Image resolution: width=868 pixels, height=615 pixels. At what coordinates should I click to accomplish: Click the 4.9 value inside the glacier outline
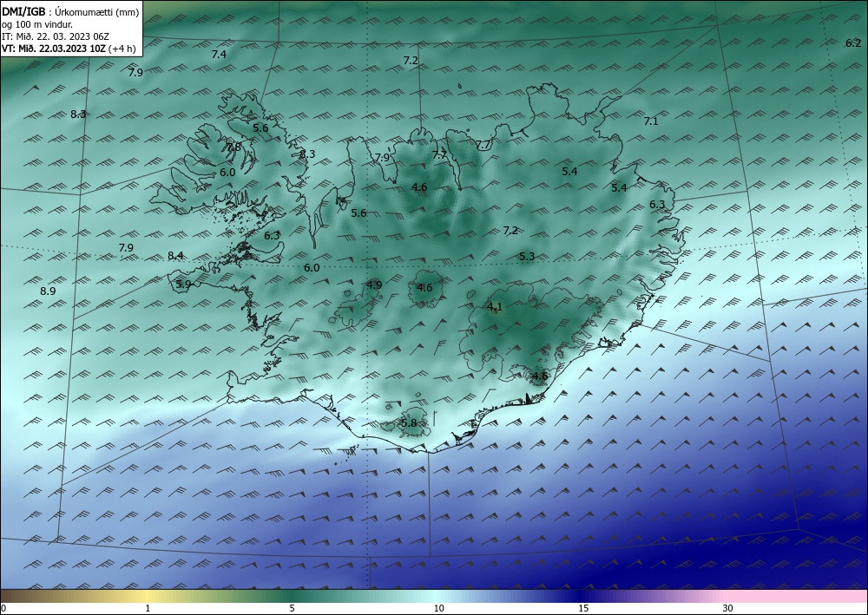[374, 285]
